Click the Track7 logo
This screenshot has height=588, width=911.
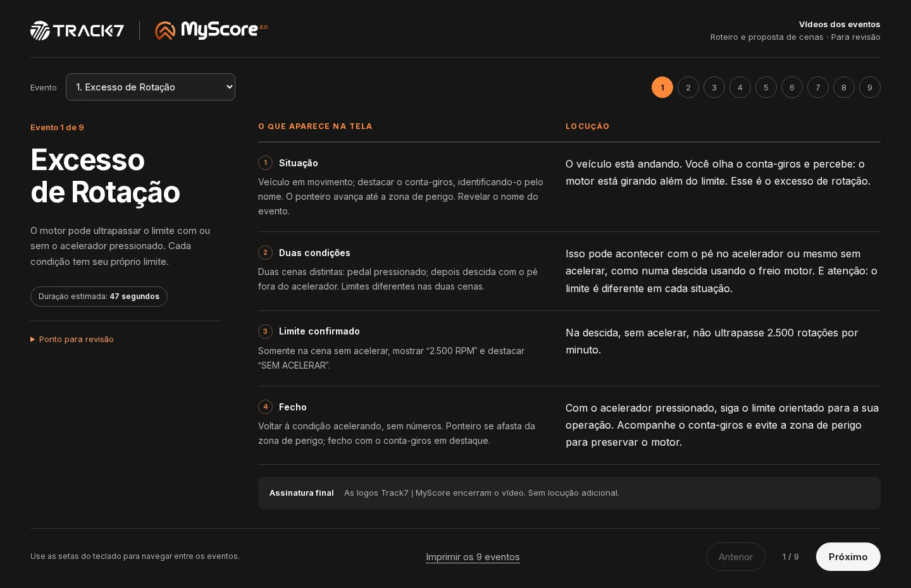tap(77, 30)
